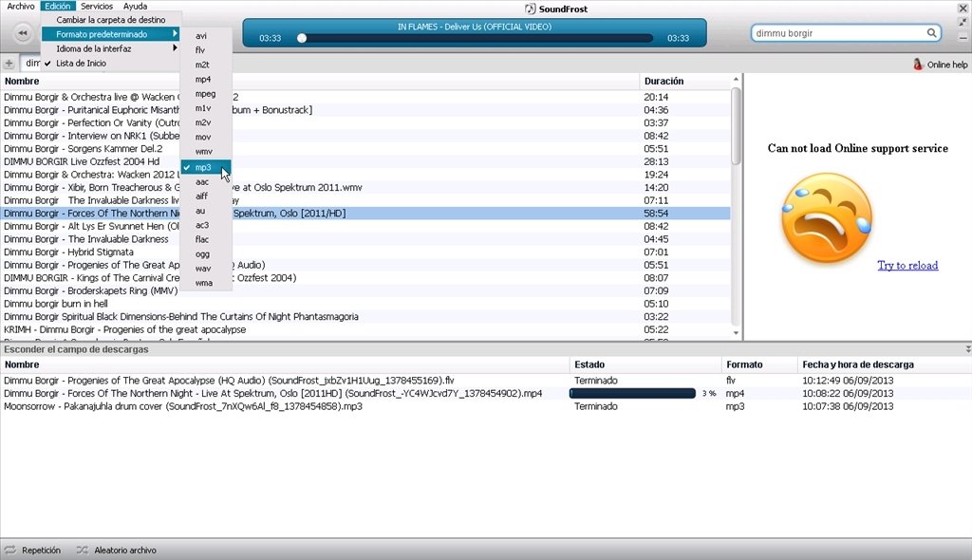972x560 pixels.
Task: Select Cambiar la carpeta de destino
Action: click(x=111, y=20)
